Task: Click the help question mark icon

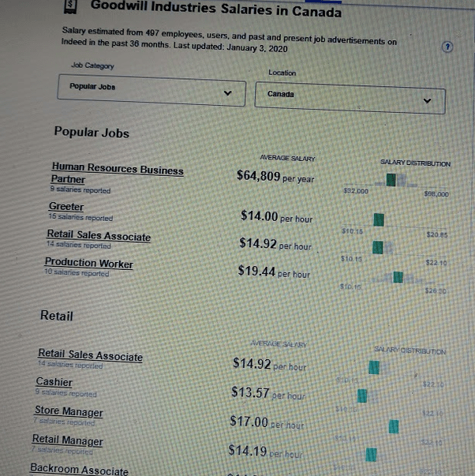Action: [447, 47]
